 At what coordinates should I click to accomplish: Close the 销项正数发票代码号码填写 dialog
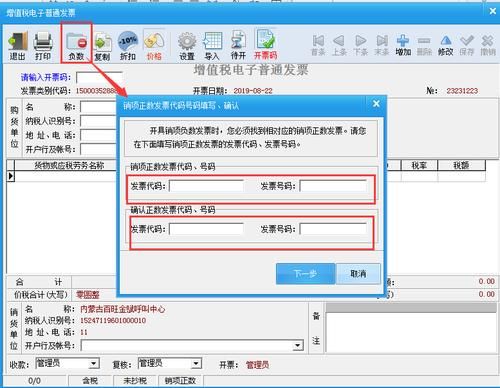376,104
